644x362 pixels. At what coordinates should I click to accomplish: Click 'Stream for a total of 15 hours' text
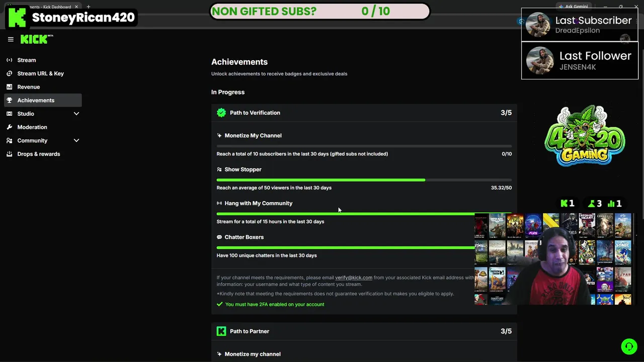click(x=270, y=221)
